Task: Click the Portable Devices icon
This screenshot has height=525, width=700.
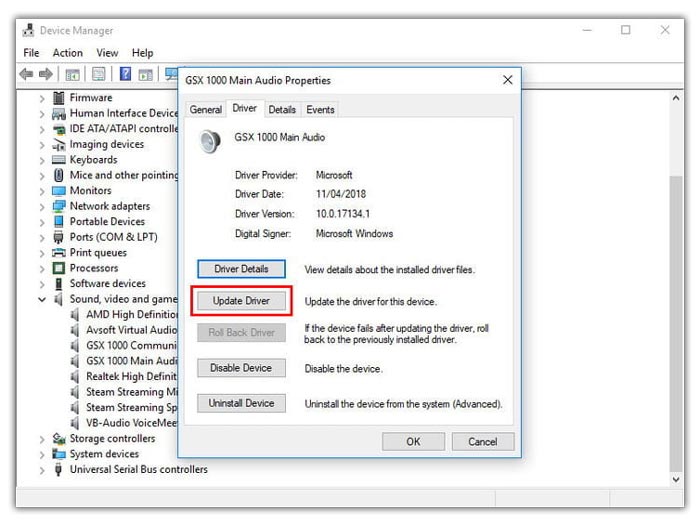Action: (58, 221)
